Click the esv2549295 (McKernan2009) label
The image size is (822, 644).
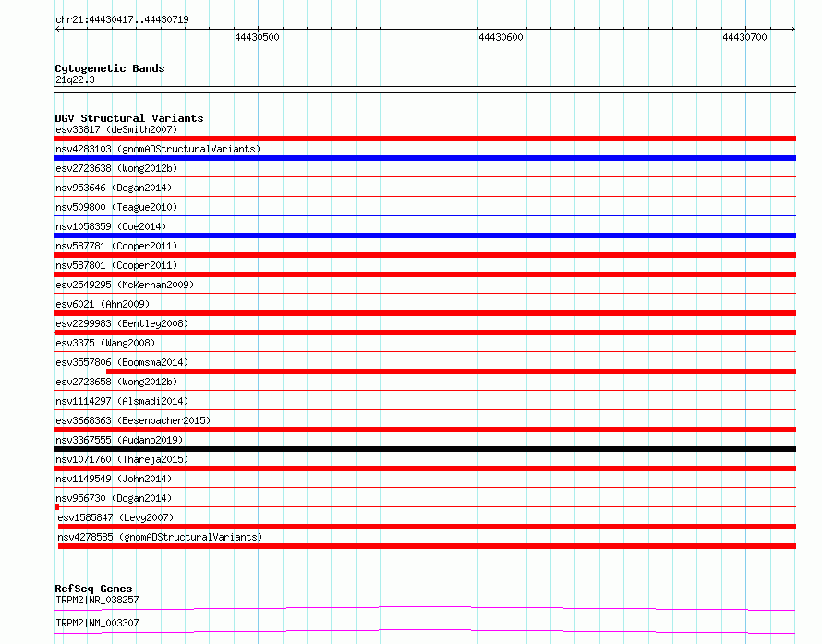coord(125,285)
